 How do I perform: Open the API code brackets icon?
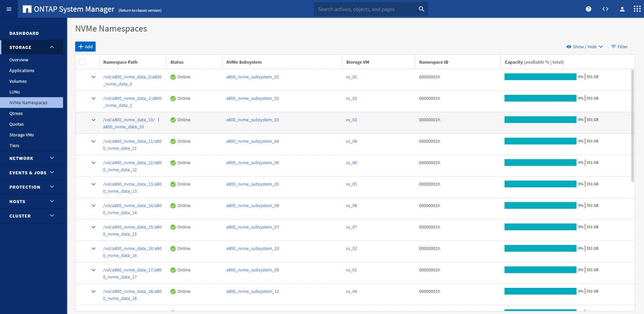(605, 9)
